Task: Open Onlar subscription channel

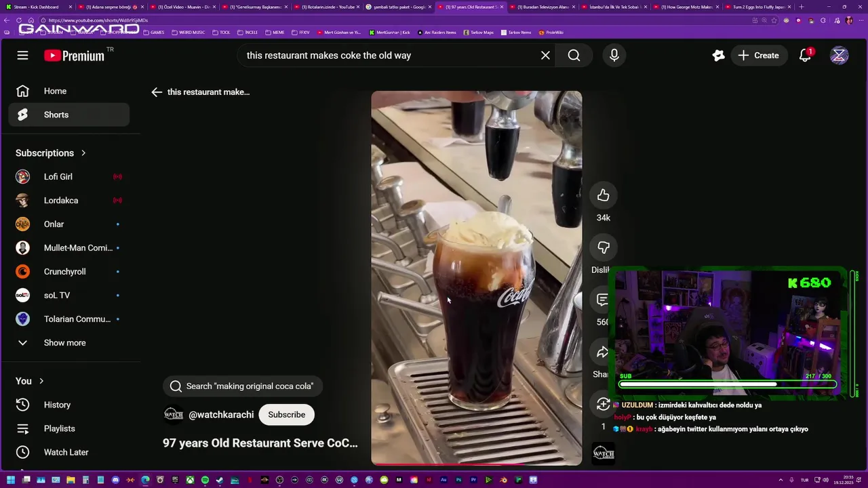Action: 68,224
